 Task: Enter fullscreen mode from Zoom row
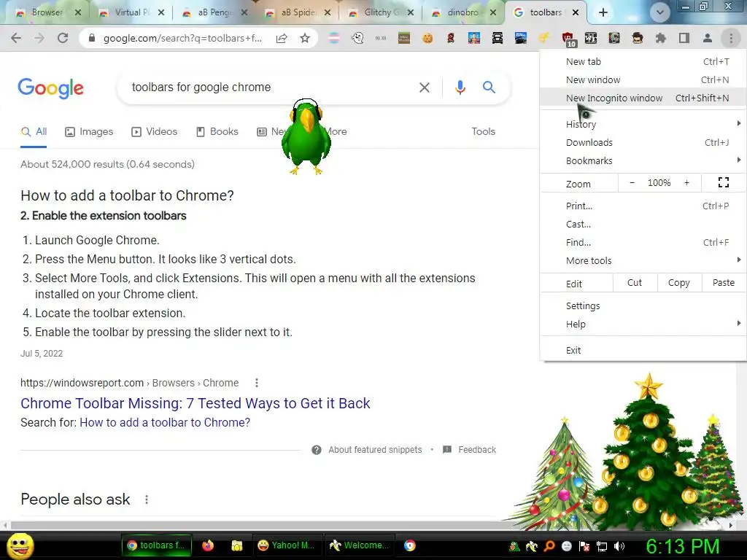[x=723, y=182]
